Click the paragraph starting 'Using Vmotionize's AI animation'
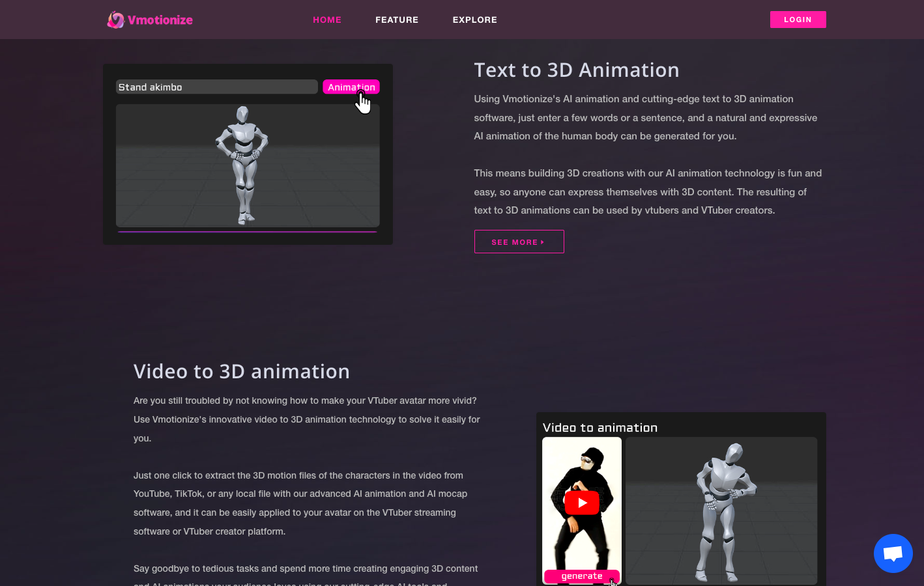924x586 pixels. [646, 117]
